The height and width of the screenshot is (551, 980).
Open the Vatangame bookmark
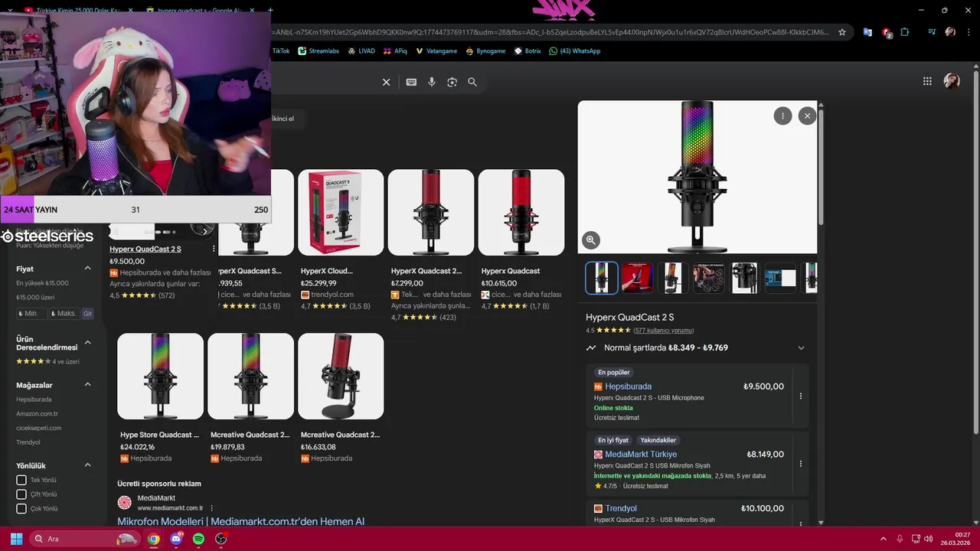(x=436, y=51)
